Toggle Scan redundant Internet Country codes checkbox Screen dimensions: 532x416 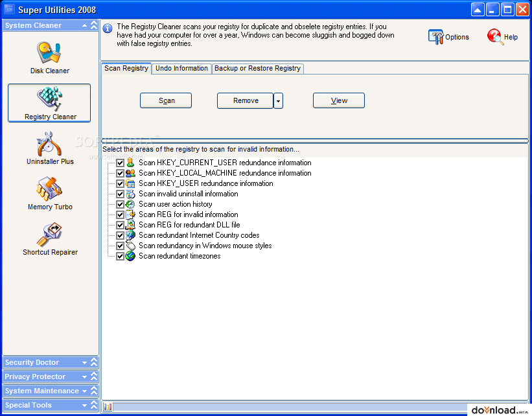click(120, 235)
